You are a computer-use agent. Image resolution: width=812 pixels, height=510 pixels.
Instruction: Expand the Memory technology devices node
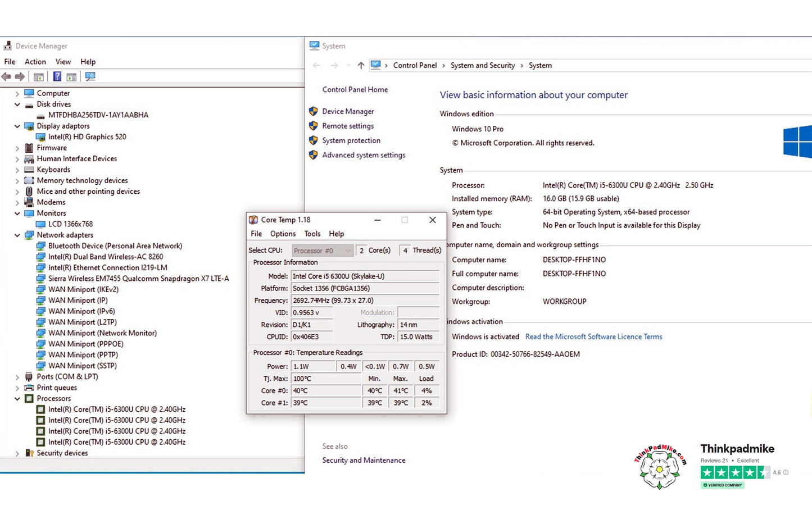click(17, 181)
